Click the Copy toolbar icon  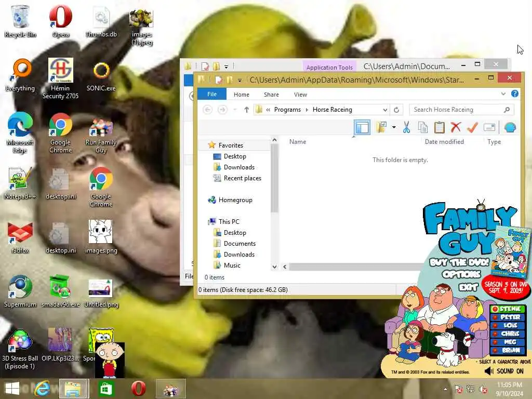423,127
